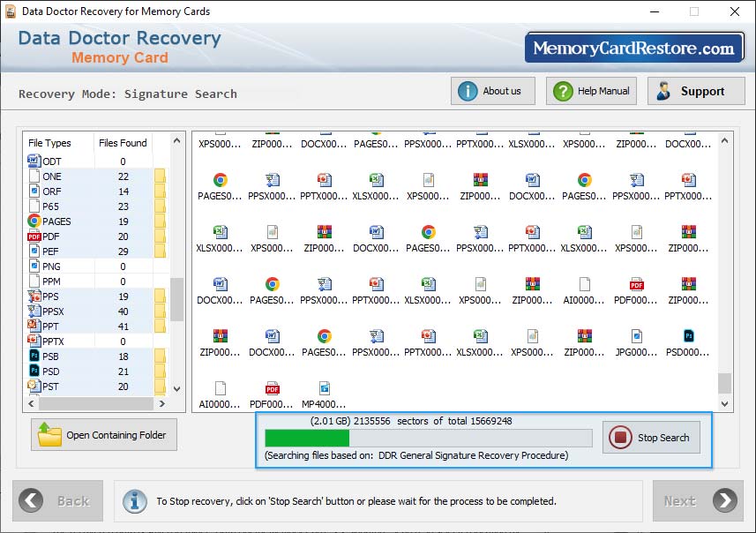The image size is (756, 533).
Task: Select the MP4000 video file icon
Action: 324,387
